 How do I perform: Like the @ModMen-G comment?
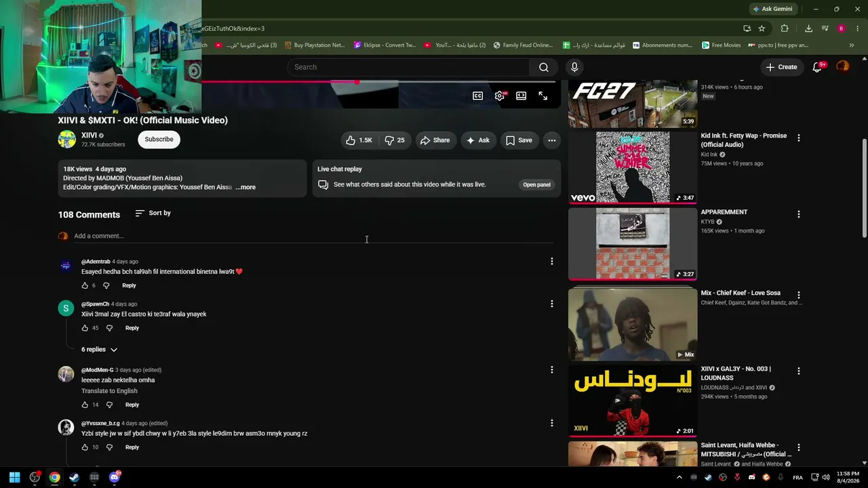click(85, 405)
